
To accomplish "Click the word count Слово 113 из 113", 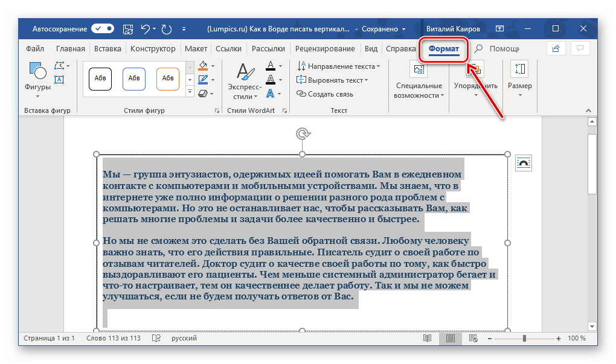I will coord(114,338).
